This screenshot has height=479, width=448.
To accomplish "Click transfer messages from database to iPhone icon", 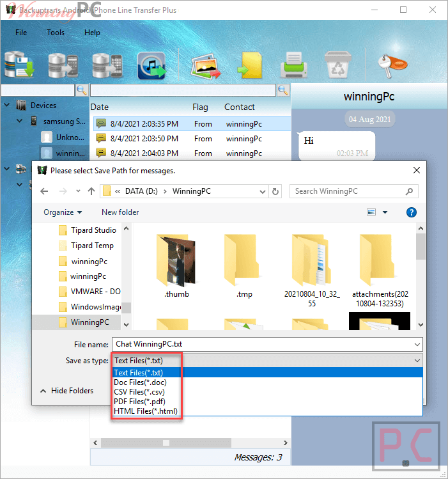I will [107, 65].
